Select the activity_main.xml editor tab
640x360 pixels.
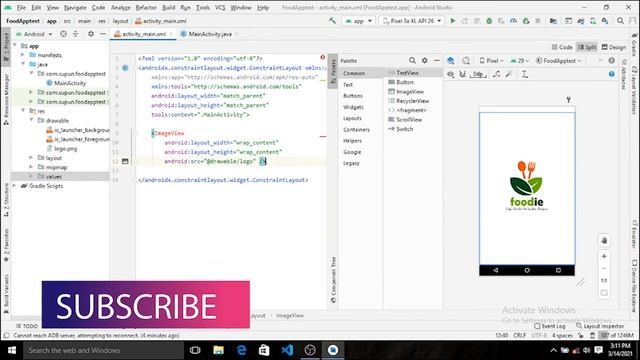pos(143,34)
